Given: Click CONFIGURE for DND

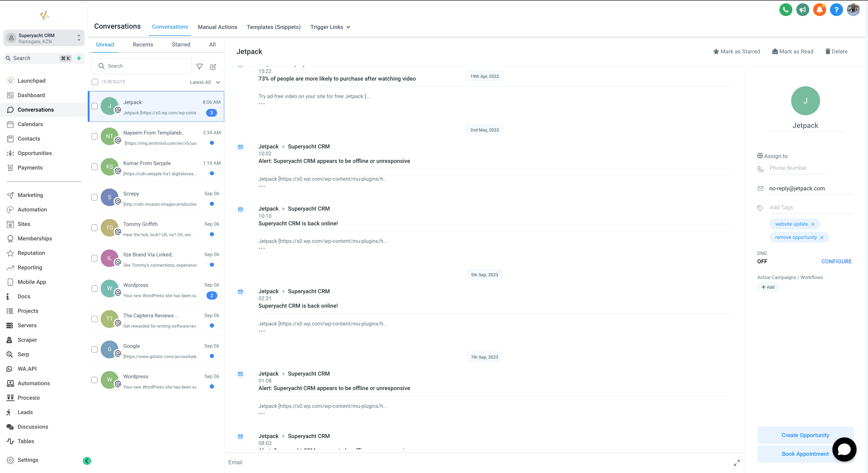Looking at the screenshot, I should click(x=836, y=262).
